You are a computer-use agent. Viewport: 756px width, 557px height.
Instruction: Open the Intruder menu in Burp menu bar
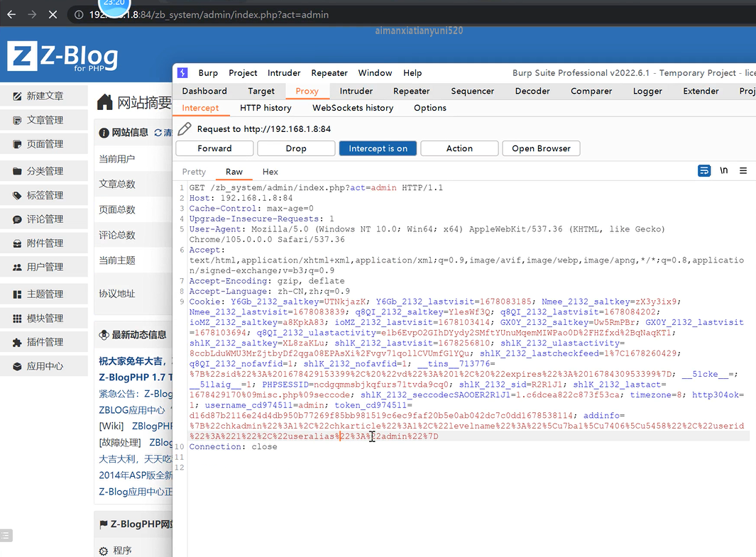point(284,73)
